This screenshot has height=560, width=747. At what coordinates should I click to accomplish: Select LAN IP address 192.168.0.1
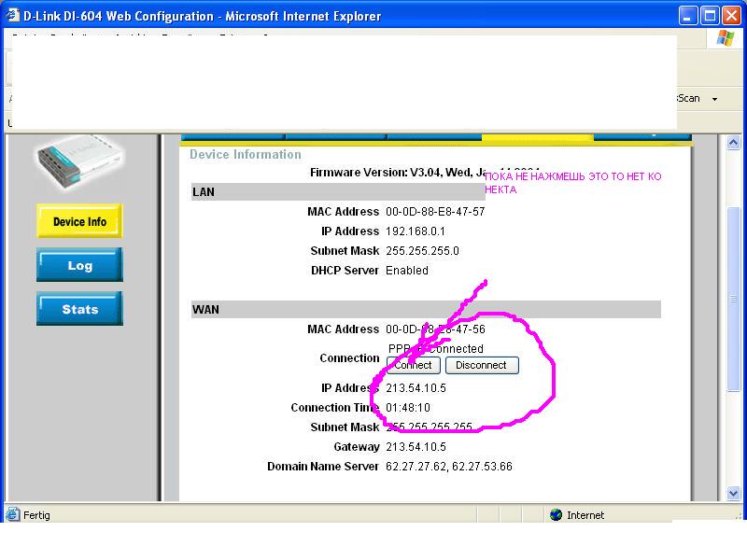pyautogui.click(x=416, y=231)
